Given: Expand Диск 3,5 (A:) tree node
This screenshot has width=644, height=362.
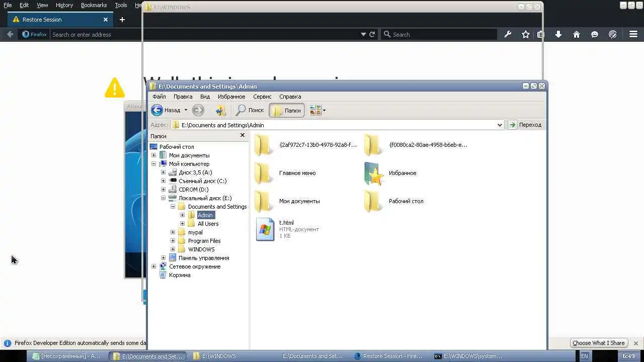Looking at the screenshot, I should [x=163, y=172].
